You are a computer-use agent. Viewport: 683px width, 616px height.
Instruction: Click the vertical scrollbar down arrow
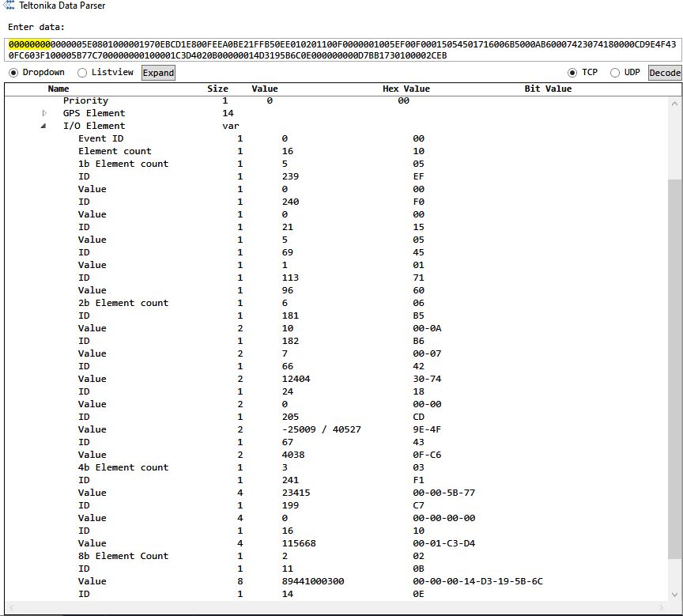[x=674, y=594]
